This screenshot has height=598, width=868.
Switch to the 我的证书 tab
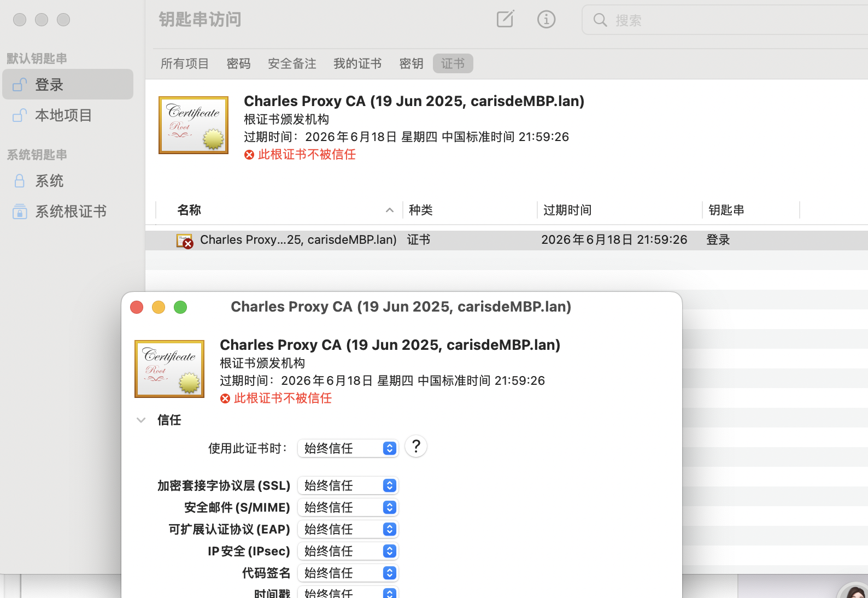[357, 63]
